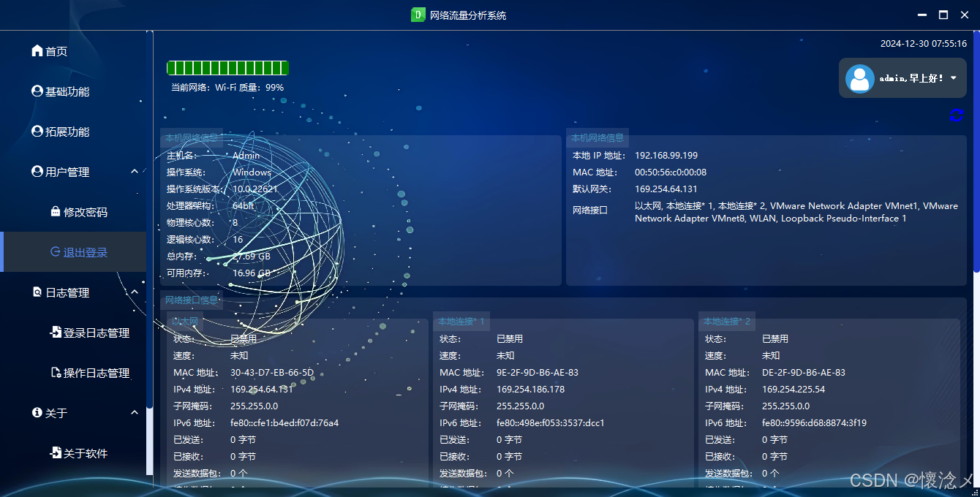Minimize the application window
Screen dimensions: 980x497
click(923, 15)
